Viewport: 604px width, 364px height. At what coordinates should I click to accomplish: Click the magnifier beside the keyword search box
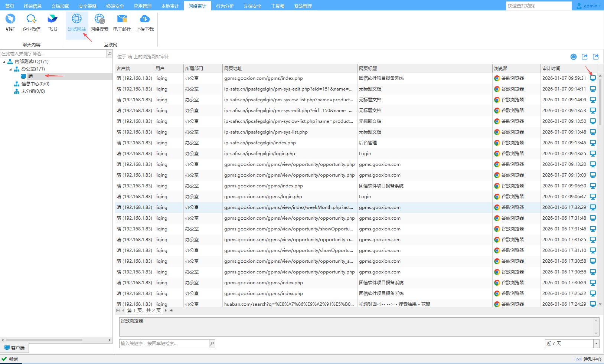pos(212,344)
